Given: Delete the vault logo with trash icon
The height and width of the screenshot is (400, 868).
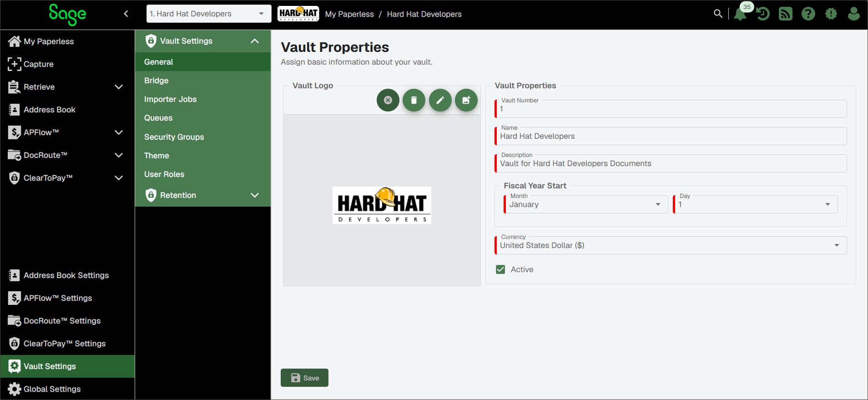Looking at the screenshot, I should [x=414, y=100].
